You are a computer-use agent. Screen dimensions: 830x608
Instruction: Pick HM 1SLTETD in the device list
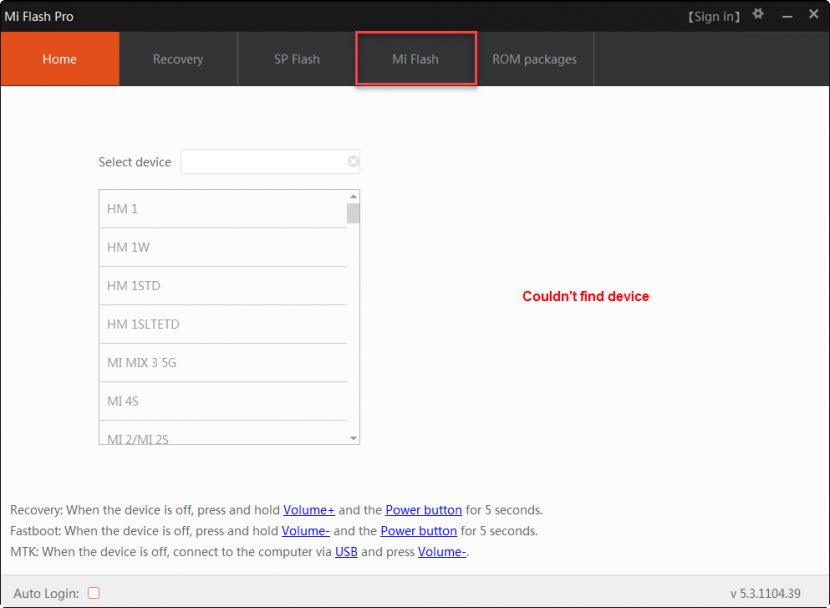tap(222, 325)
